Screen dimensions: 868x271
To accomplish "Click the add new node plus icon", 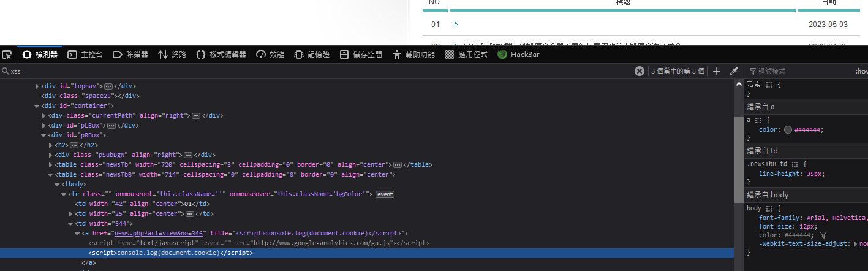I will pyautogui.click(x=716, y=71).
